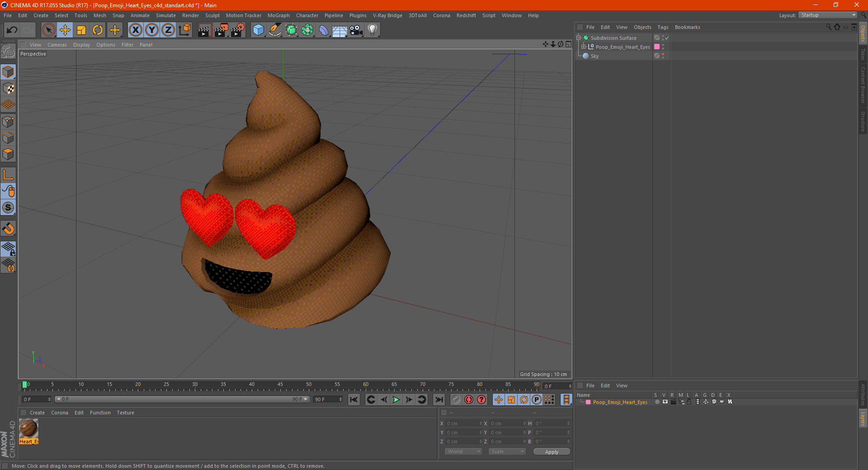The height and width of the screenshot is (470, 868).
Task: Select the Heart_E material thumbnail
Action: click(28, 432)
